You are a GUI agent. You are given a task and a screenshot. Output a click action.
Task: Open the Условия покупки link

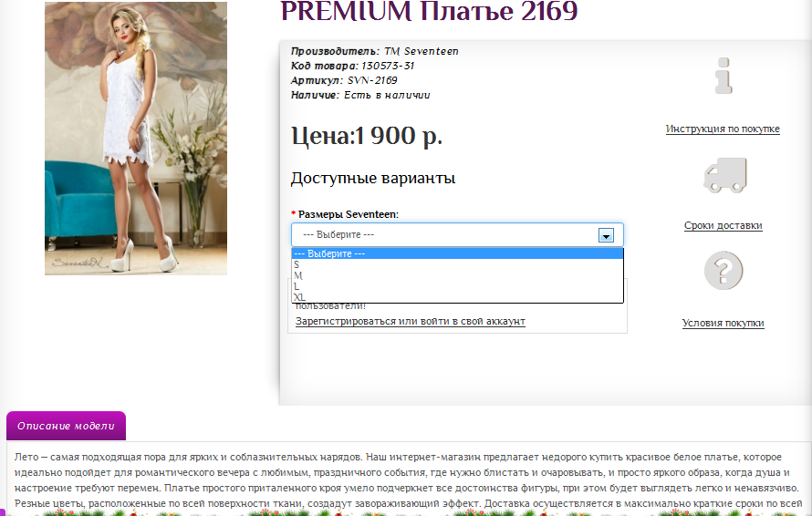point(723,323)
